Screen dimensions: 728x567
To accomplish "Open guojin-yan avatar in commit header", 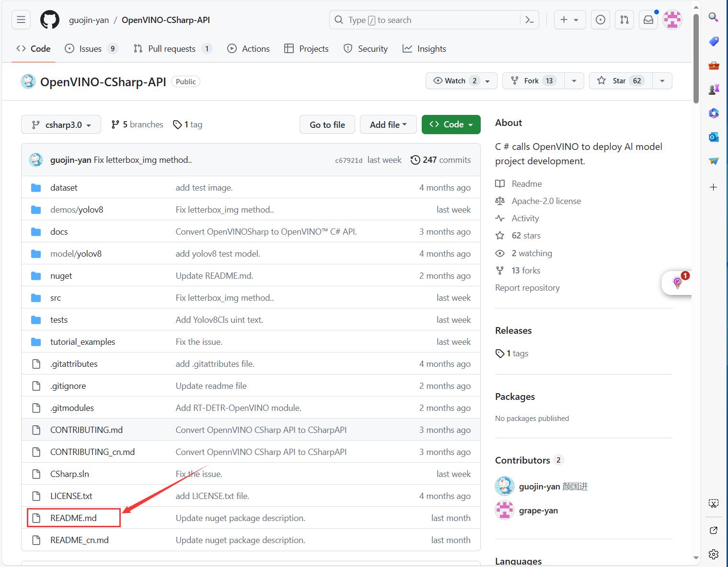I will coord(36,160).
